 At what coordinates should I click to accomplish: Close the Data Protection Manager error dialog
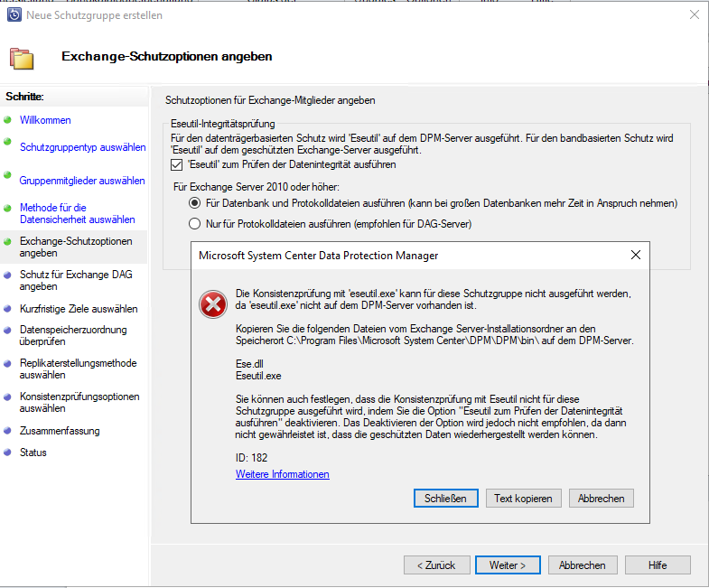pyautogui.click(x=635, y=255)
